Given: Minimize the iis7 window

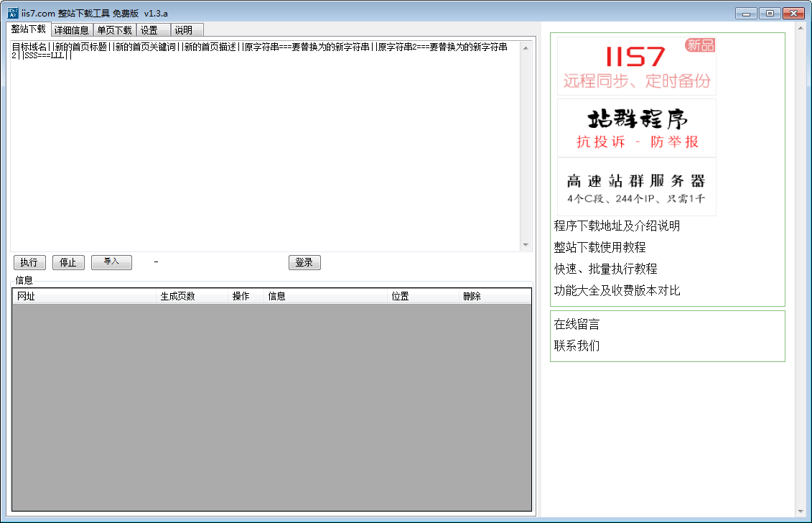Looking at the screenshot, I should [x=746, y=14].
